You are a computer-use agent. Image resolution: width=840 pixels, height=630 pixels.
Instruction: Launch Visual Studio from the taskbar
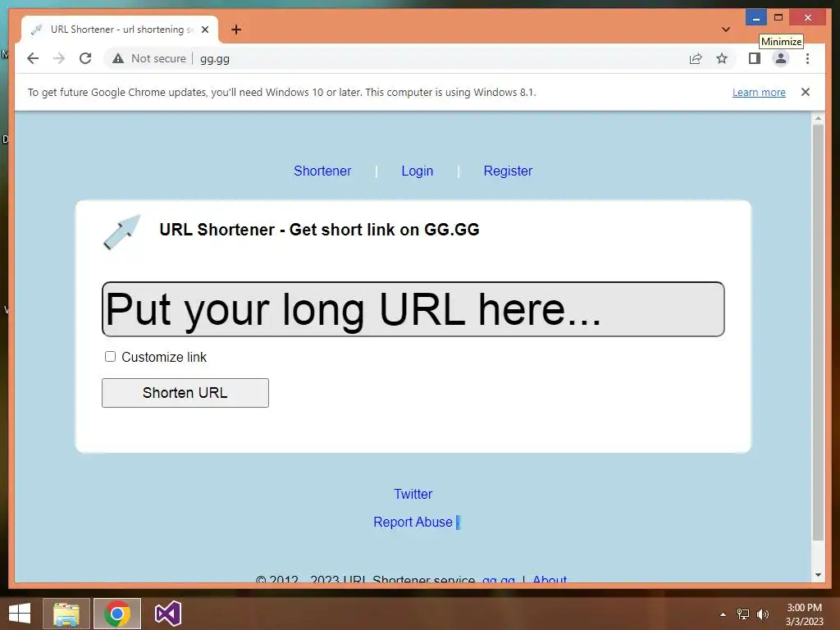[x=167, y=614]
